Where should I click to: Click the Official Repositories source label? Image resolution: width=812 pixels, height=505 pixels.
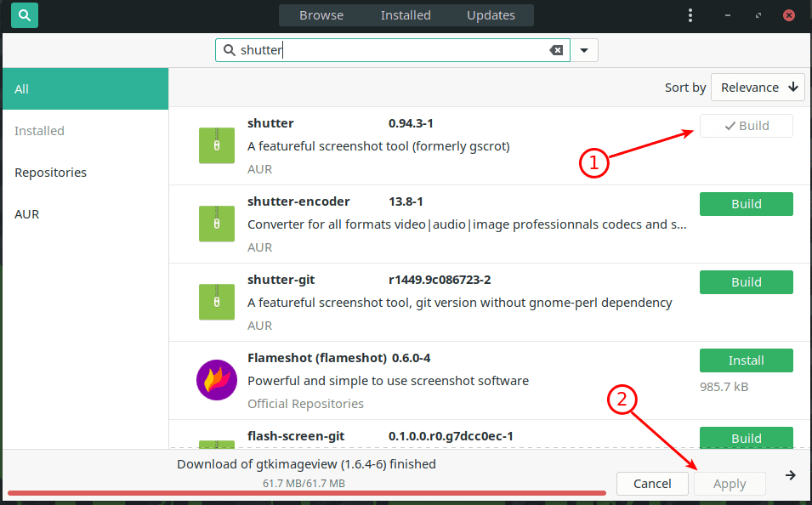click(305, 404)
